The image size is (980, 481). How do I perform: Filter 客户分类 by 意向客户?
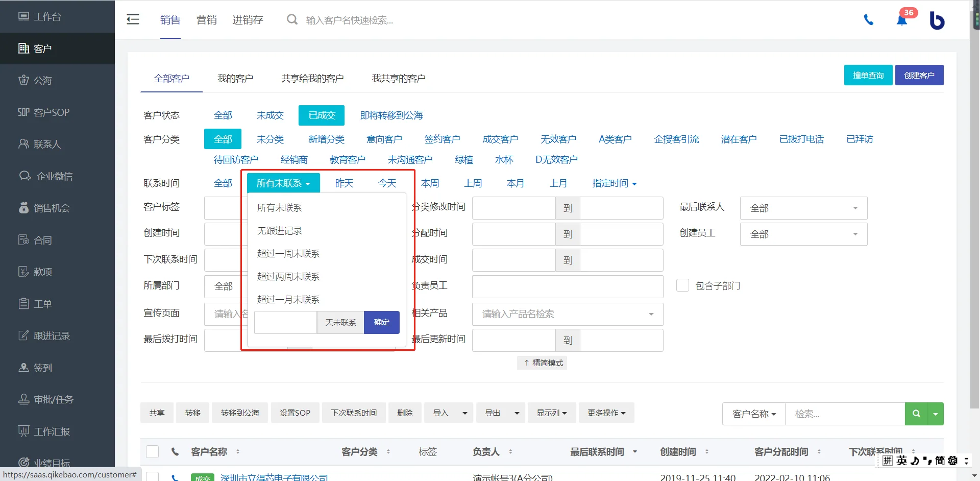[384, 139]
